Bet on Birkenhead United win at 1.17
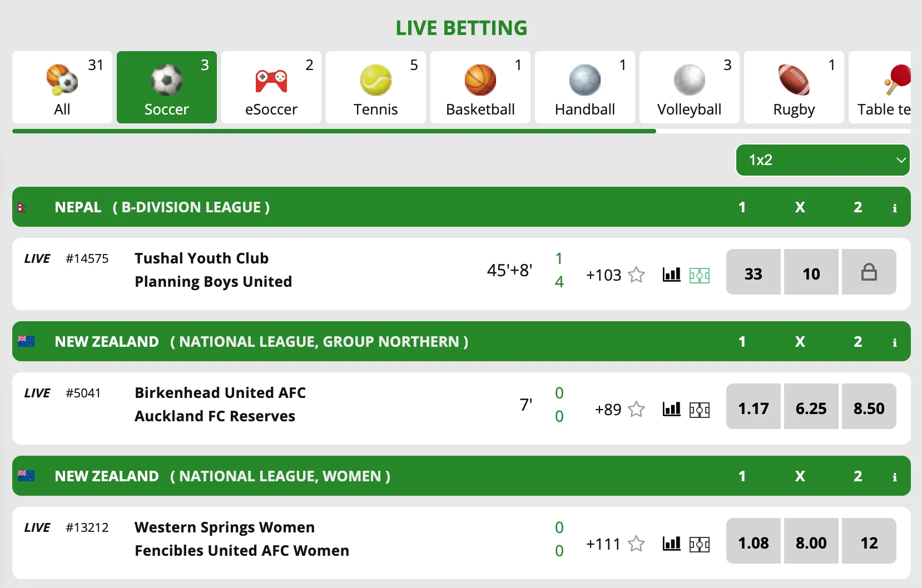The width and height of the screenshot is (922, 588). click(x=753, y=406)
